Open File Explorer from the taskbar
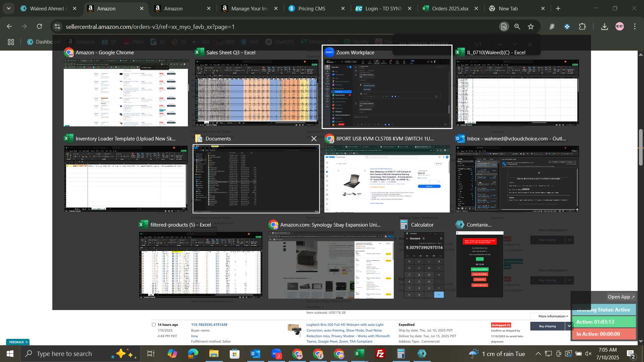 pyautogui.click(x=214, y=354)
